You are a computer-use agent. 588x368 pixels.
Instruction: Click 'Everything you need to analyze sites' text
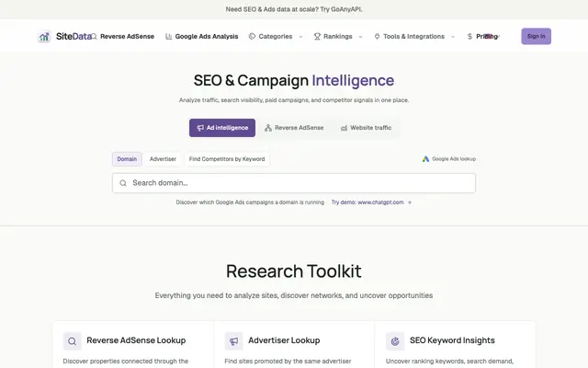click(x=294, y=295)
